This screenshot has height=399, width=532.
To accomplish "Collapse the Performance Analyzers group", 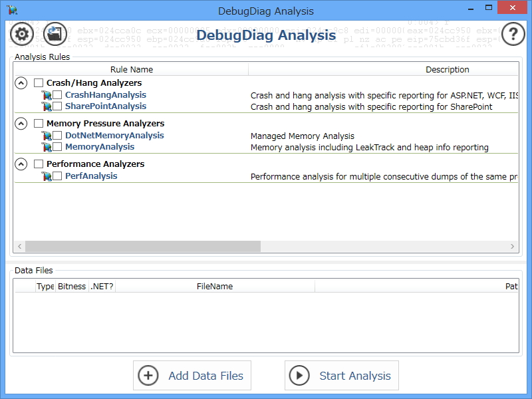I will point(20,164).
